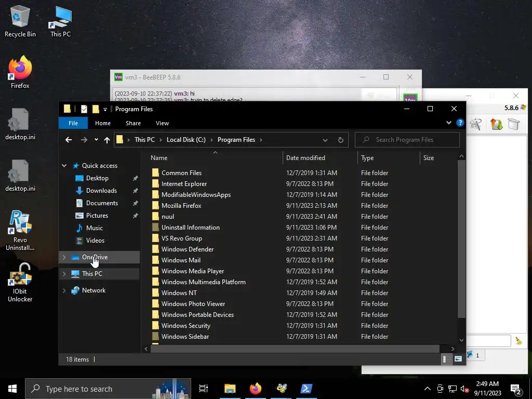The width and height of the screenshot is (532, 399).
Task: Select the VS Revo Group folder
Action: pyautogui.click(x=182, y=238)
